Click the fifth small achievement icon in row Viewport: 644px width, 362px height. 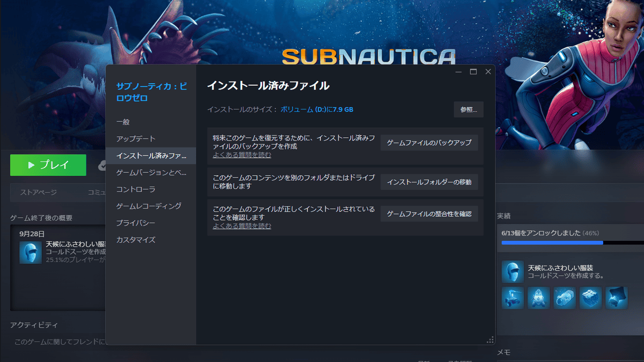pos(617,298)
